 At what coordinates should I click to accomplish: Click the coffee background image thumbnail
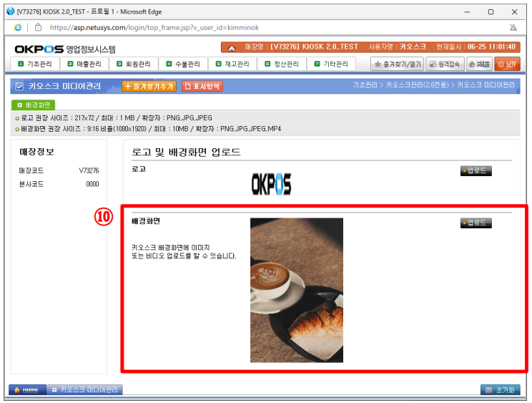pos(296,290)
